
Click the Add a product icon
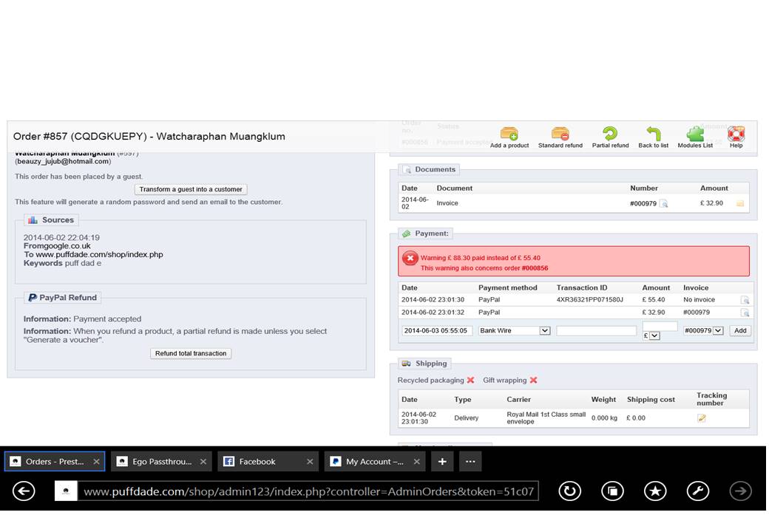(509, 133)
